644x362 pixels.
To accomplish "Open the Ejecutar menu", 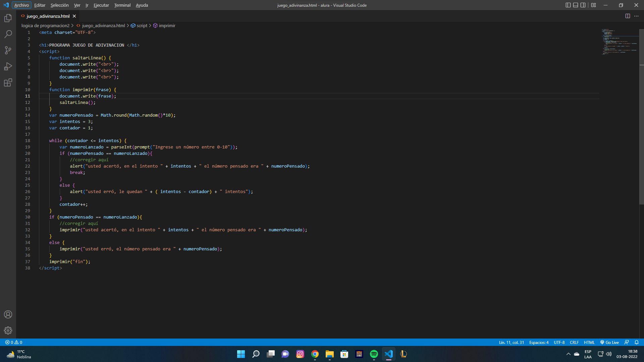I will tap(101, 5).
